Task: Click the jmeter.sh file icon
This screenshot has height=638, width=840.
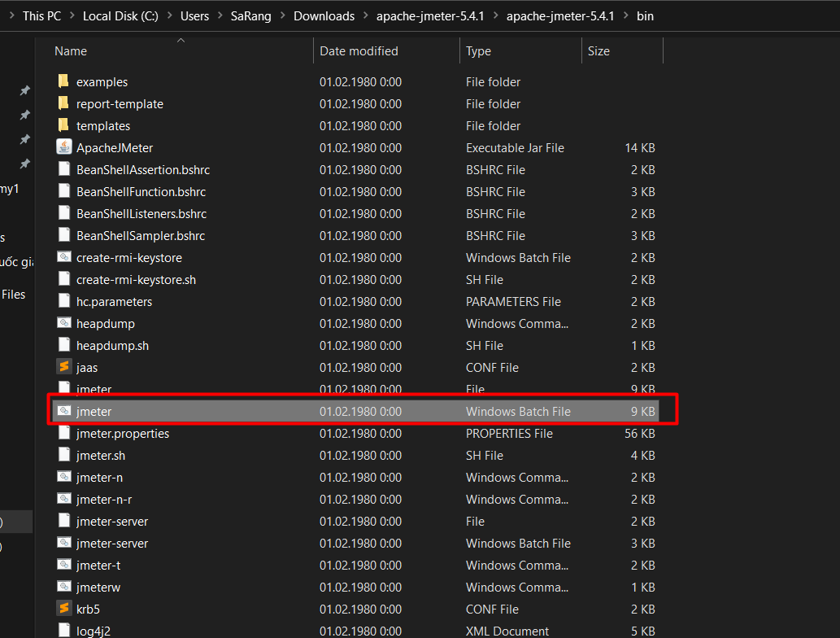Action: click(x=63, y=455)
